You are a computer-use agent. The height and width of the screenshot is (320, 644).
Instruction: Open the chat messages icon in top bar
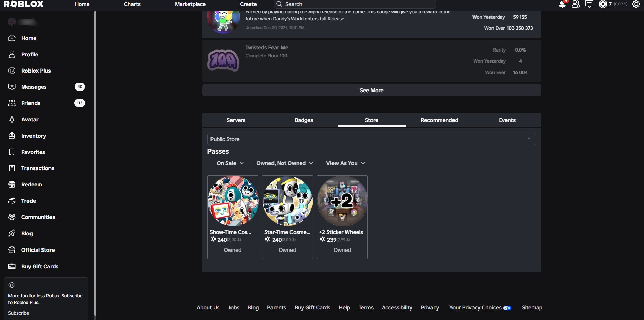point(589,4)
